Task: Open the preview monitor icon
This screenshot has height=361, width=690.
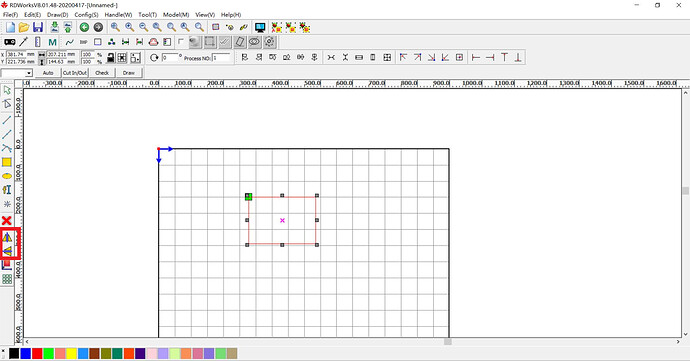Action: pos(260,27)
